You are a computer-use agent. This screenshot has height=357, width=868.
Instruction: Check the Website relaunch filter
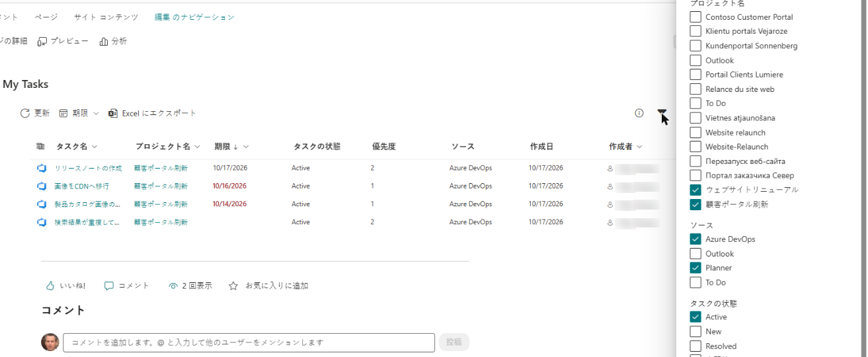click(x=695, y=132)
